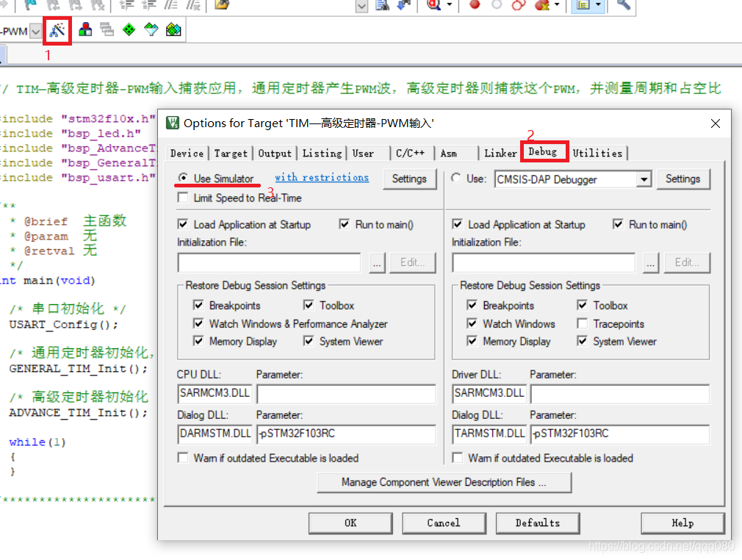Viewport: 742px width, 560px height.
Task: Click the comment selection toolbar icon
Action: point(170,4)
